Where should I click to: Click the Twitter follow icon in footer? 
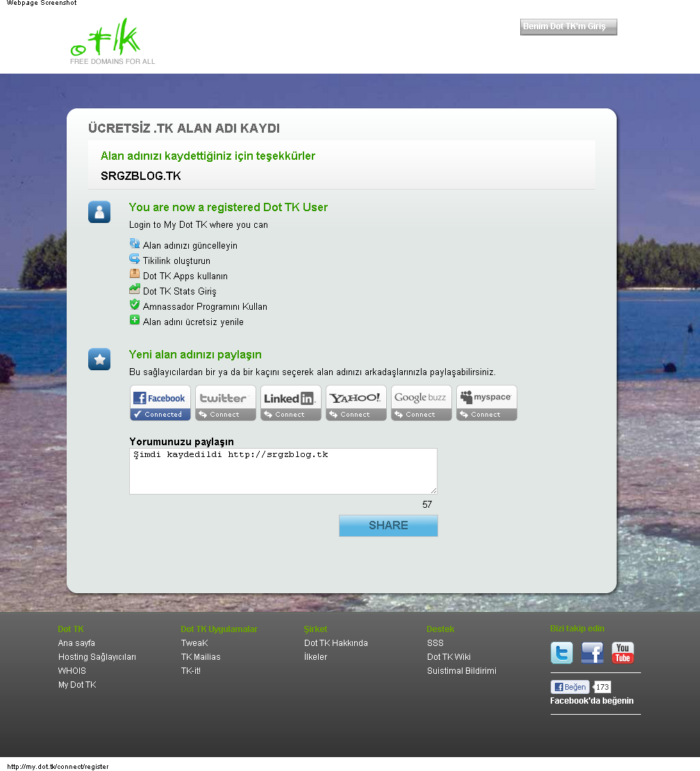coord(562,653)
